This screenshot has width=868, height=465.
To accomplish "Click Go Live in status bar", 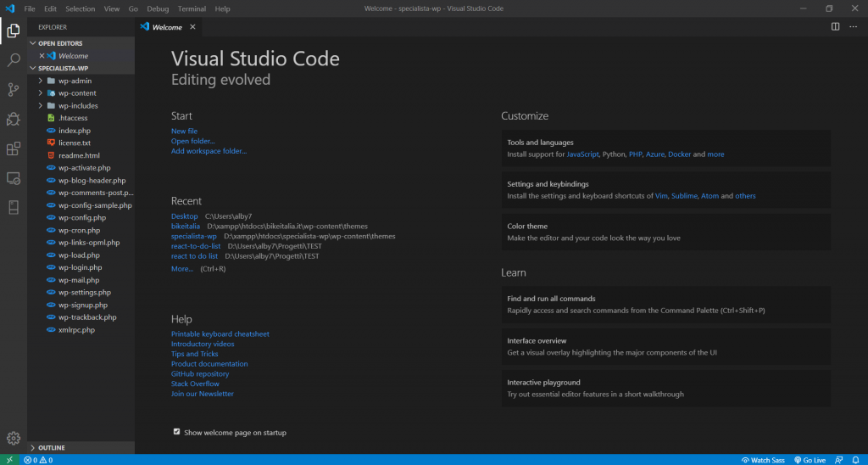I will click(809, 460).
